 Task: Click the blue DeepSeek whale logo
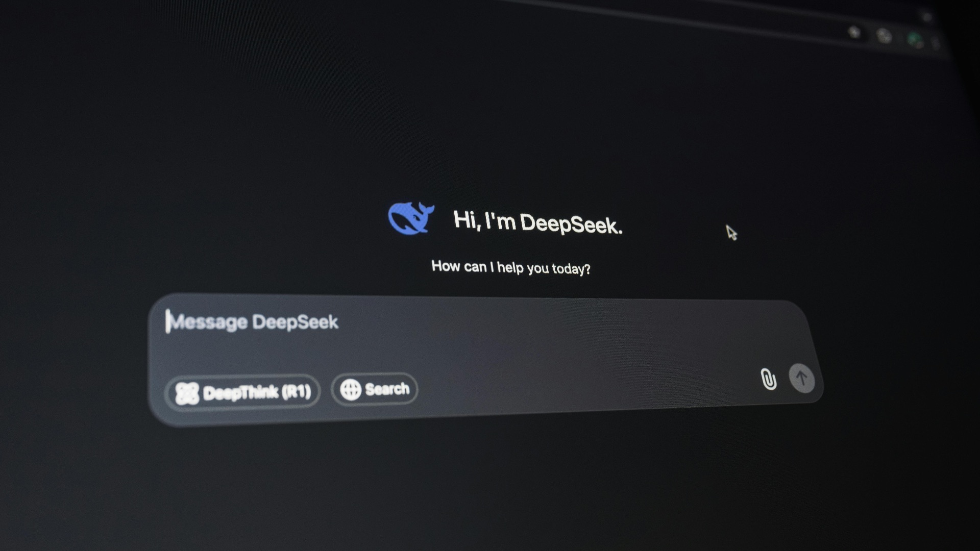coord(410,218)
